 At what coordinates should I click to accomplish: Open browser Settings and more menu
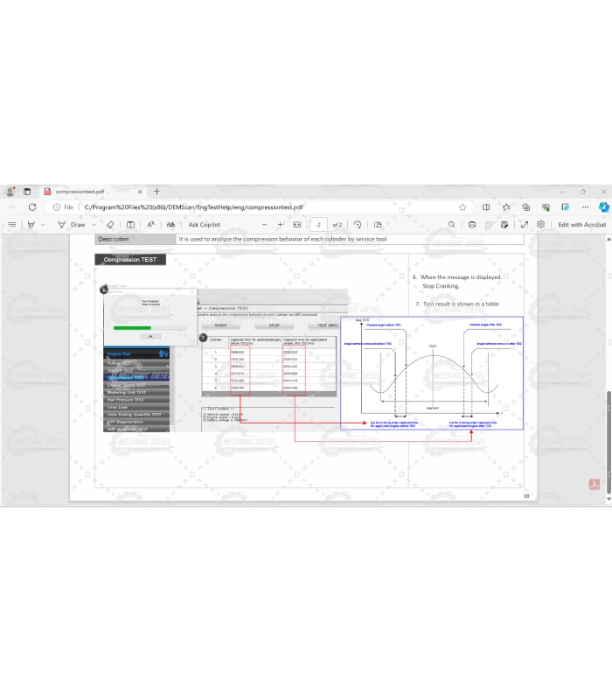[584, 207]
